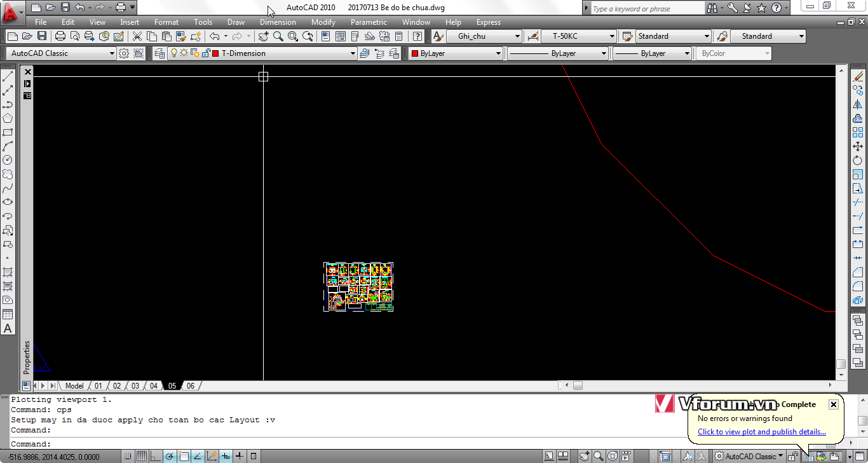Click the Save icon in Standard toolbar
Image resolution: width=868 pixels, height=463 pixels.
(42, 36)
